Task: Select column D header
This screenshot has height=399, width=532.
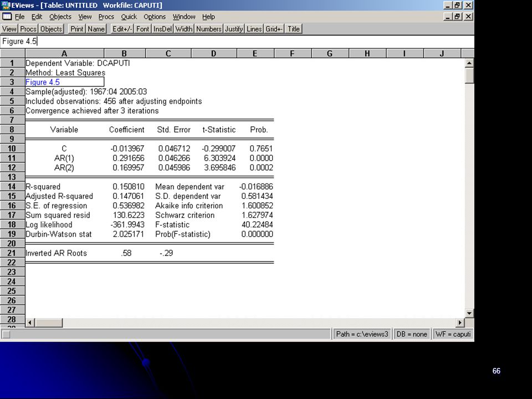Action: point(214,54)
